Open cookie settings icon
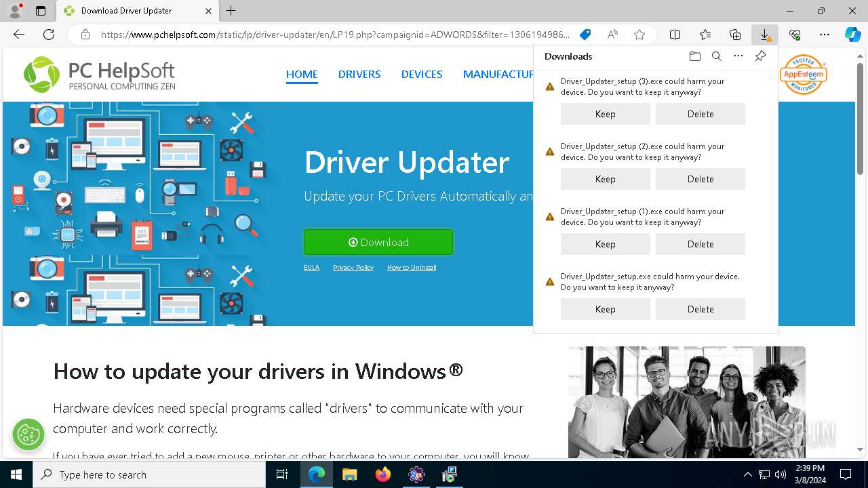The height and width of the screenshot is (488, 868). (28, 434)
